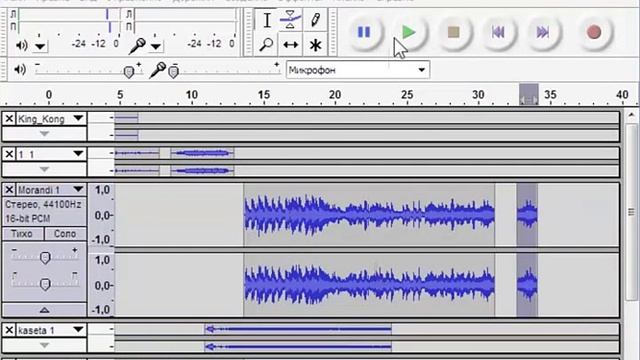Stop playback with the Stop button
Image resolution: width=640 pixels, height=360 pixels.
pyautogui.click(x=453, y=32)
